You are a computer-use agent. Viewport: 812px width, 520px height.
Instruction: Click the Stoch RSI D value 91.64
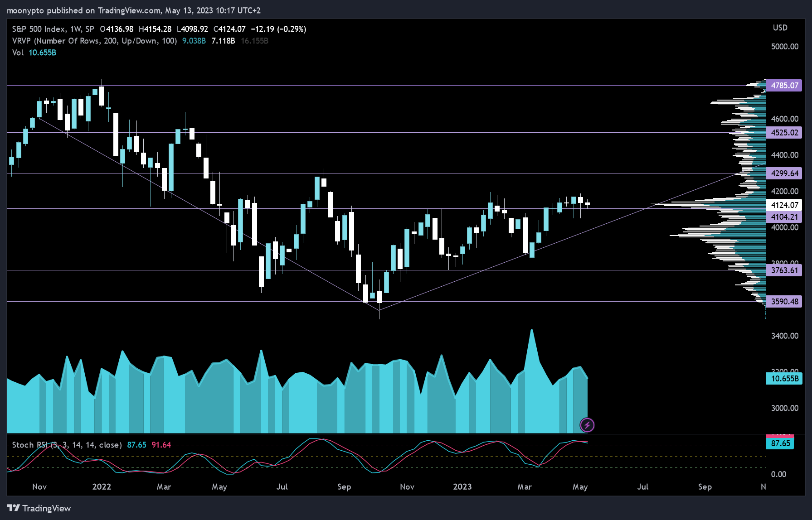[161, 445]
